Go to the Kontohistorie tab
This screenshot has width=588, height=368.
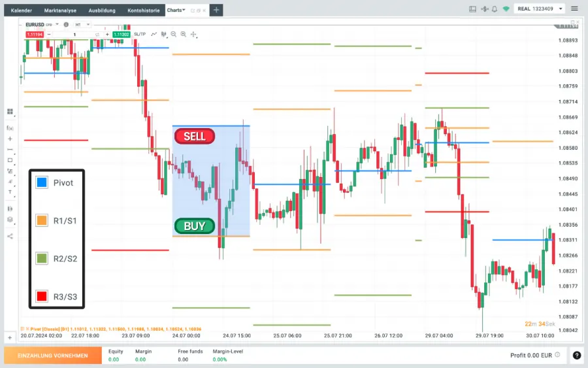pos(143,10)
